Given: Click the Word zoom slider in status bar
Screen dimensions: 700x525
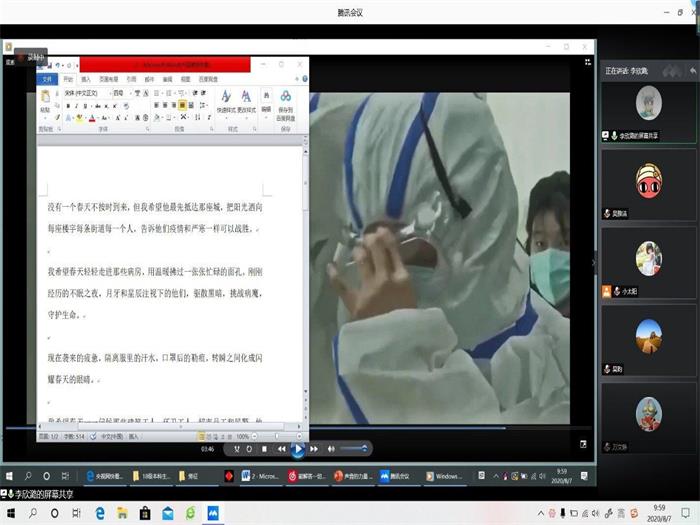Looking at the screenshot, I should click(277, 436).
